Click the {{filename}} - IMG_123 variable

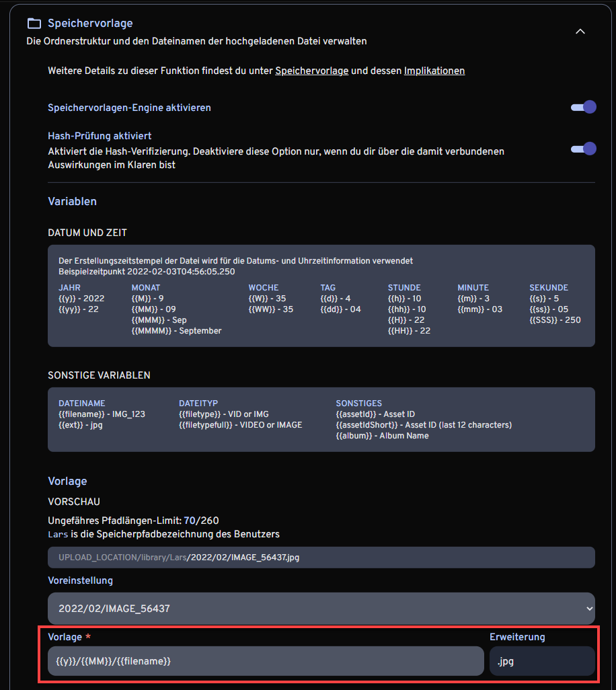click(102, 414)
